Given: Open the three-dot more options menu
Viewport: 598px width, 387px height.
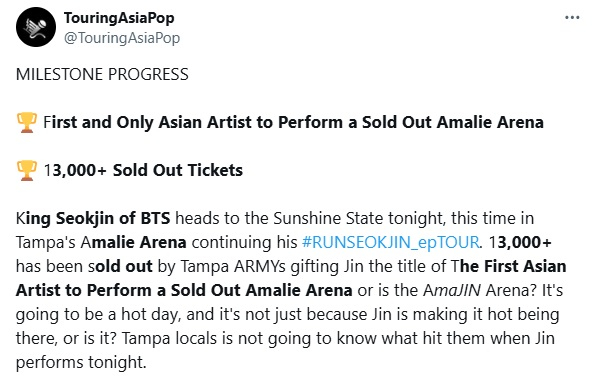Looking at the screenshot, I should [x=572, y=18].
